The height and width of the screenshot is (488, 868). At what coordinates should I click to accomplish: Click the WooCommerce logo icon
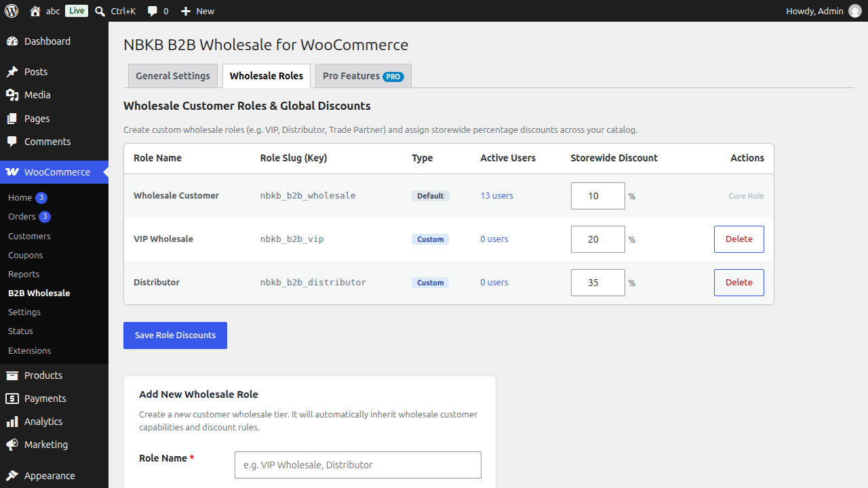pos(12,172)
